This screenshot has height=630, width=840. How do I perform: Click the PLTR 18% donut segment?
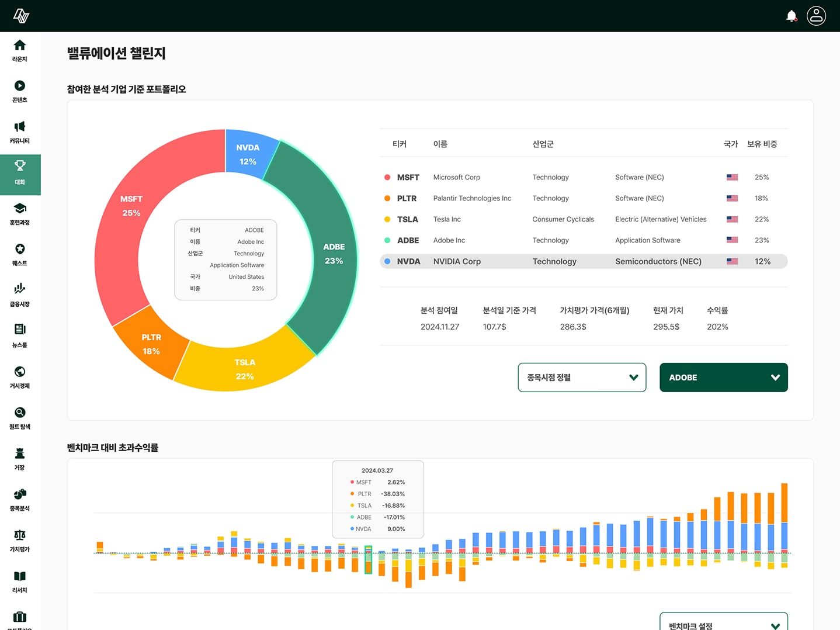(x=151, y=344)
